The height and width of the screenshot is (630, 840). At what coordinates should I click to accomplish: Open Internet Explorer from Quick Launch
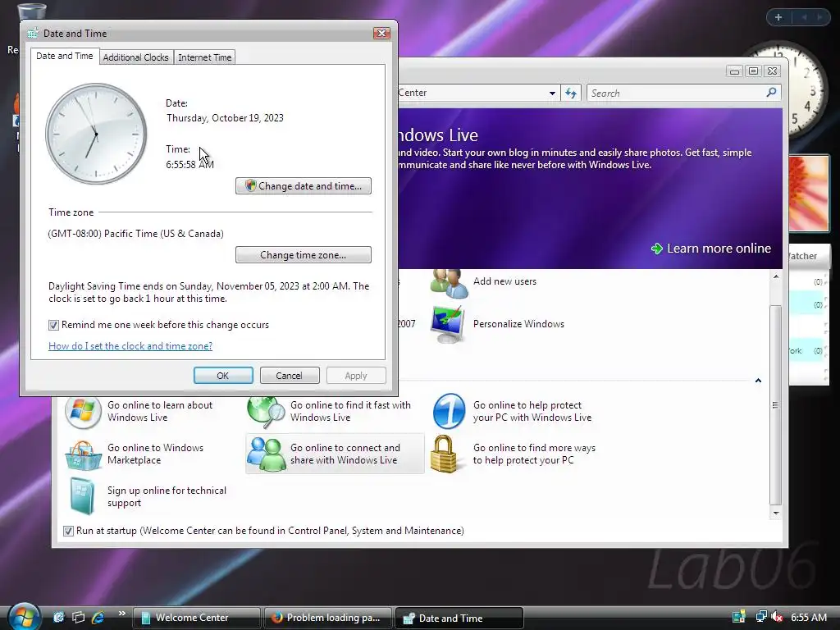(98, 617)
